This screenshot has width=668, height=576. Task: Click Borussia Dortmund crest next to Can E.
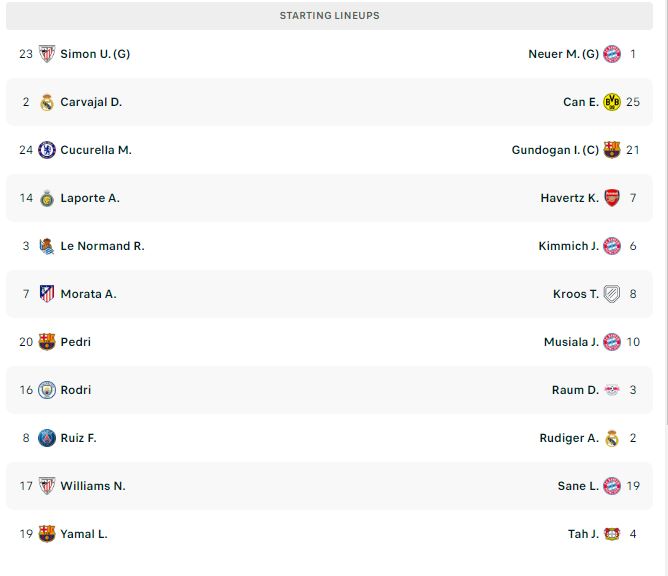tap(612, 102)
